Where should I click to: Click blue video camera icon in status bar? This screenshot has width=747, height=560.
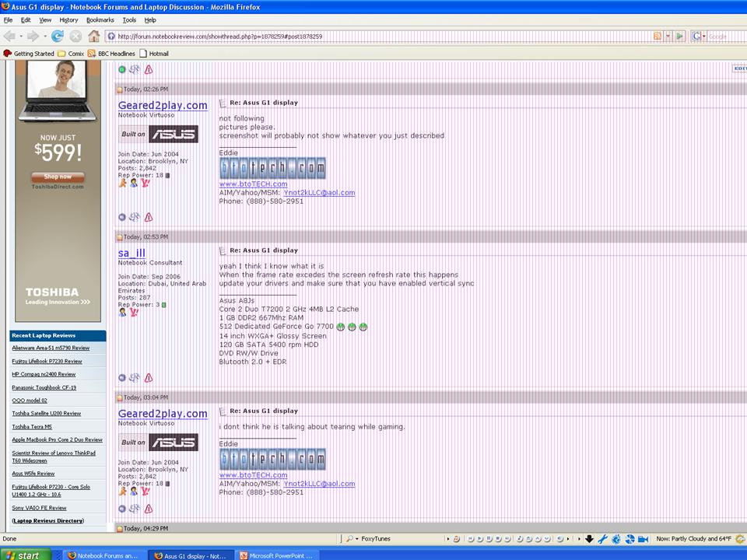(x=644, y=538)
